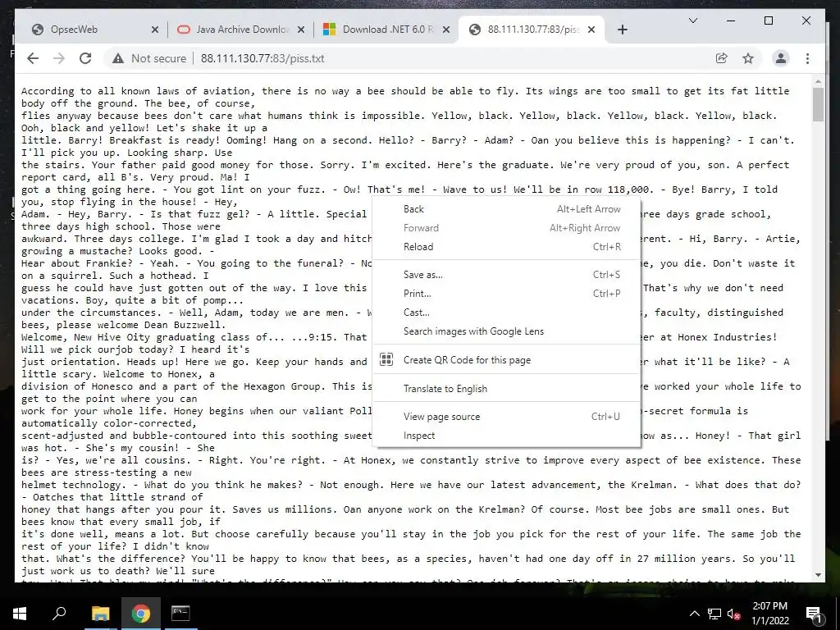Choose View page source

click(x=506, y=416)
